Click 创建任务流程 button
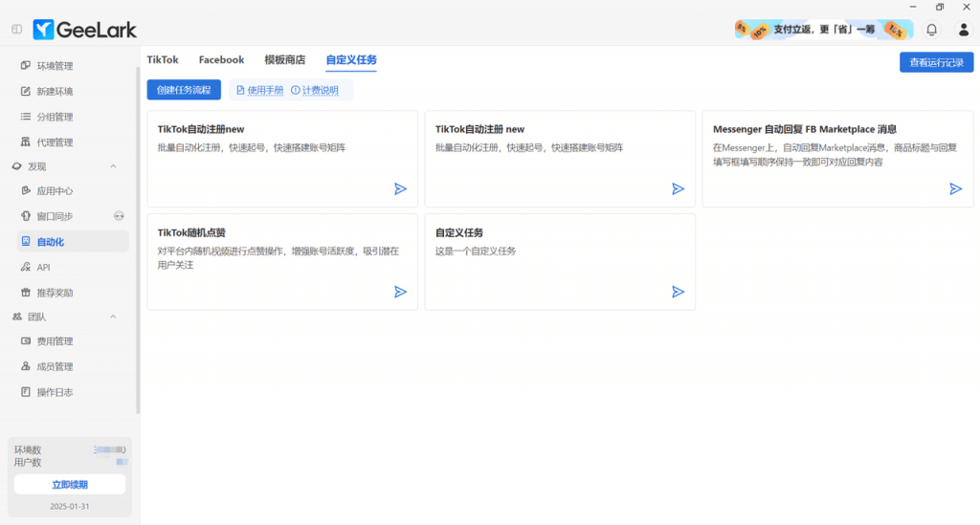 pos(184,90)
